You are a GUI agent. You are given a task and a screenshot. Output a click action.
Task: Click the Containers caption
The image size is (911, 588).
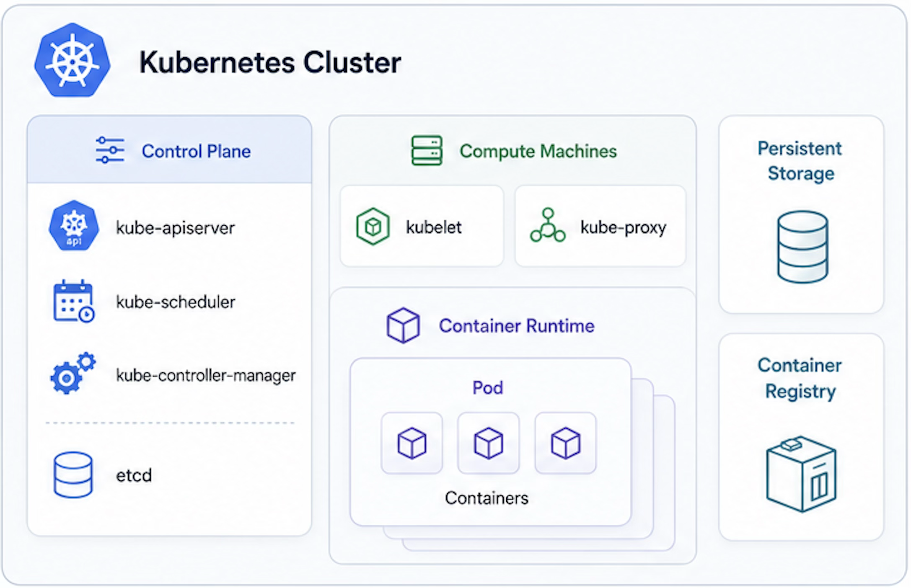point(487,498)
